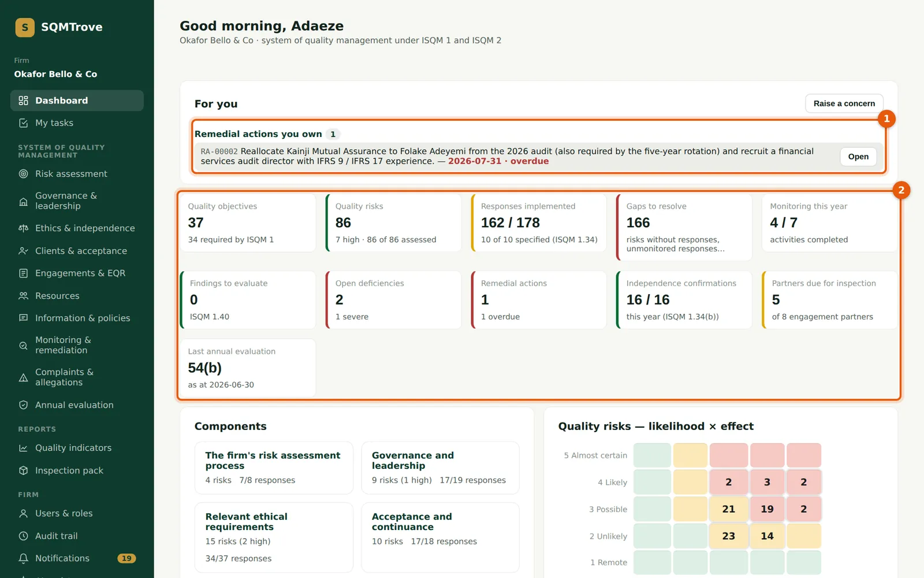Click the Quality indicators chart icon
Image resolution: width=924 pixels, height=578 pixels.
[x=23, y=448]
